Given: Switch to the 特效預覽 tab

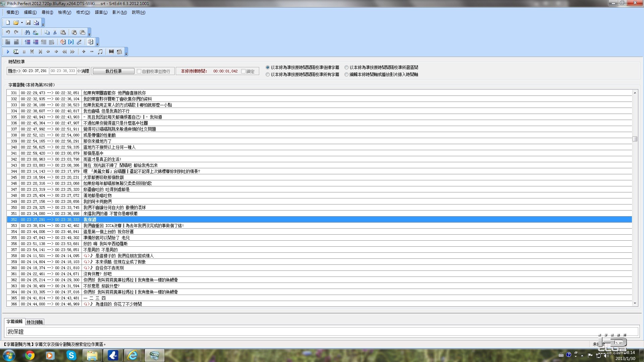Looking at the screenshot, I should tap(35, 322).
